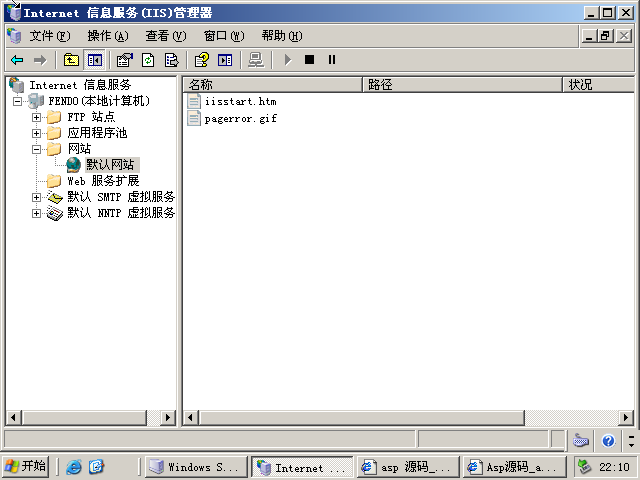640x480 pixels.
Task: Open the 操作(A) menu
Action: click(x=108, y=36)
